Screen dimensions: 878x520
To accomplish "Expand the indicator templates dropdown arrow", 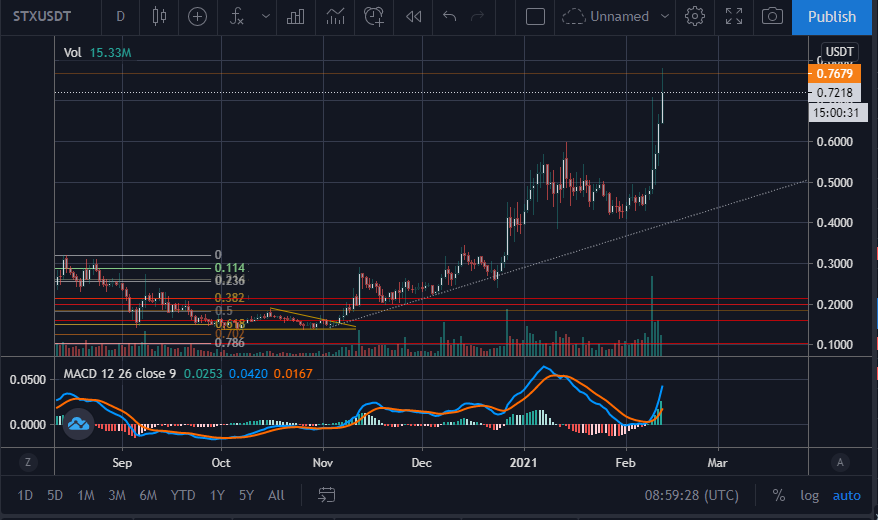I will tap(266, 16).
